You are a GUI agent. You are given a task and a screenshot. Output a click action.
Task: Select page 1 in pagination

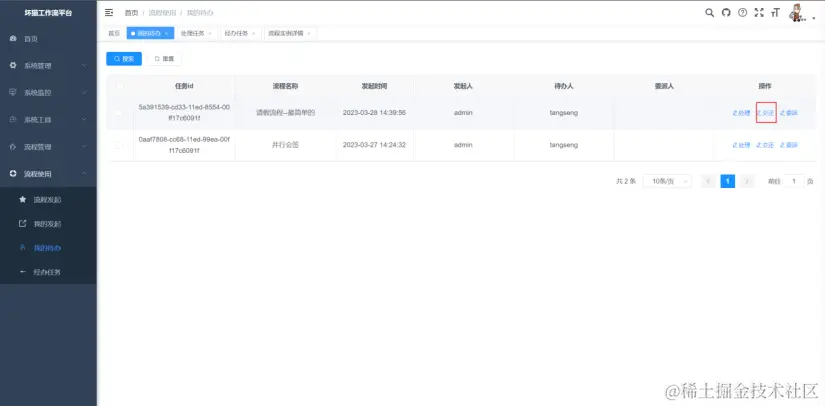coord(728,181)
